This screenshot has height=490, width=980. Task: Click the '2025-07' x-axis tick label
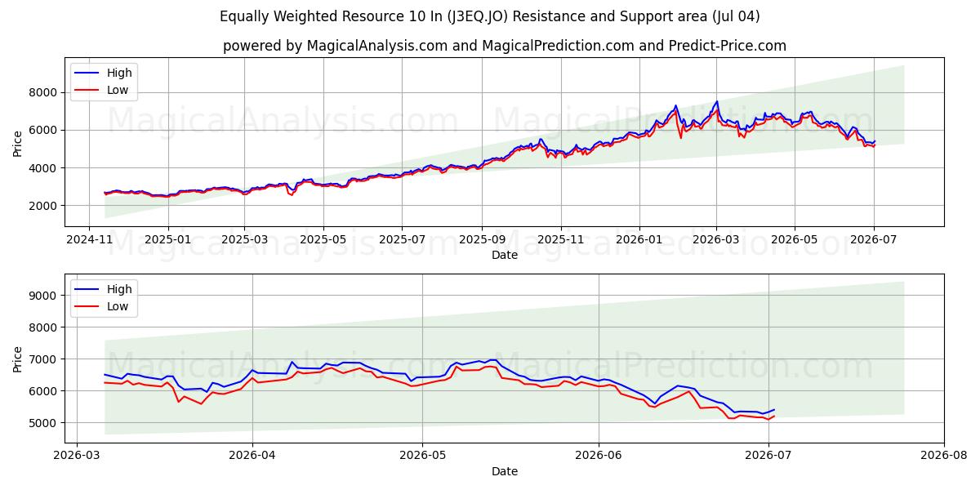[401, 239]
